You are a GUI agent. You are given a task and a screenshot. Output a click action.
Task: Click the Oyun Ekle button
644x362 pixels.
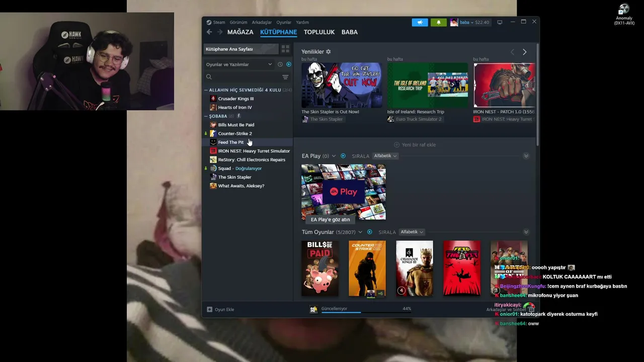tap(220, 309)
